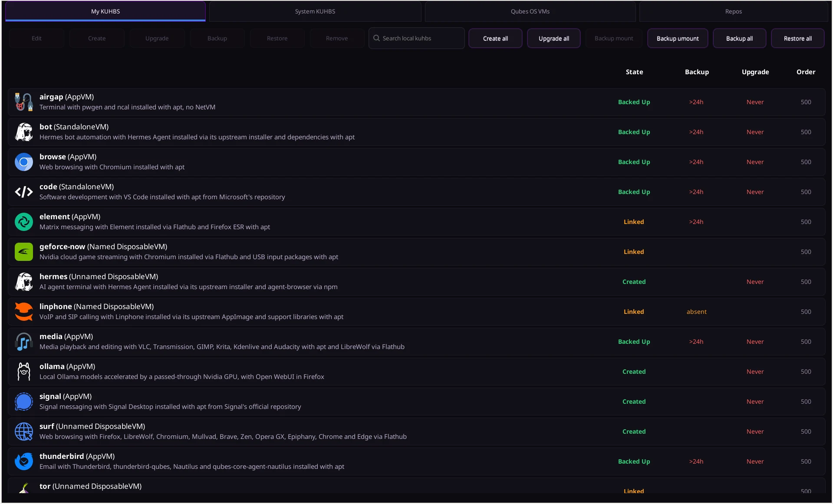Select the media (AppVM) title
Image resolution: width=833 pixels, height=504 pixels.
66,336
